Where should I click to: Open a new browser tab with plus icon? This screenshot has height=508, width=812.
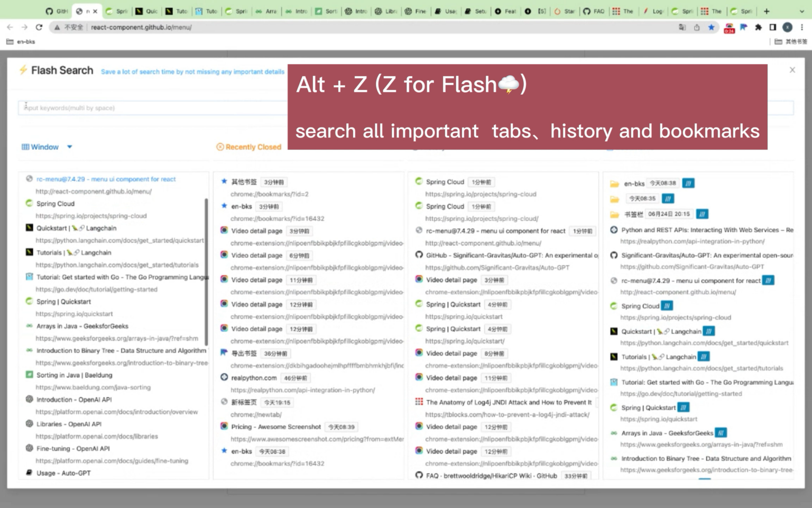point(767,11)
